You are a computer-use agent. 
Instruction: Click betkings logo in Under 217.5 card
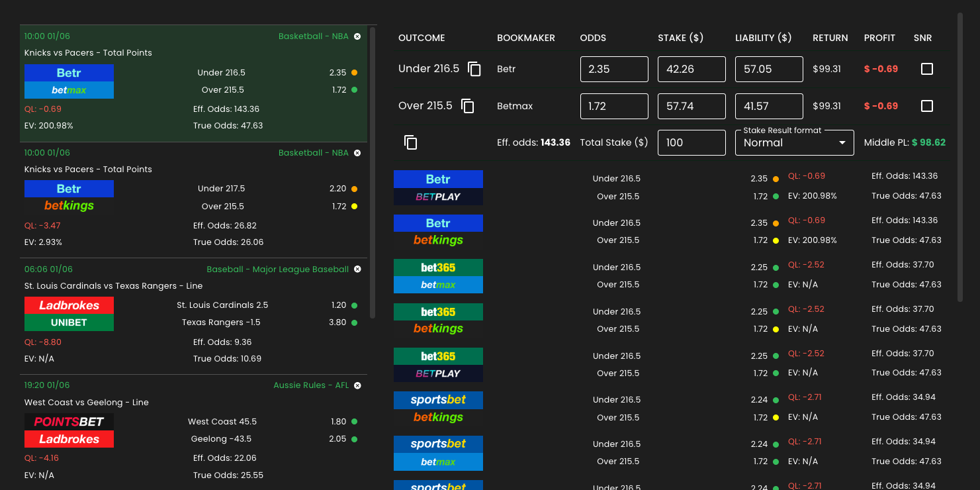coord(69,206)
